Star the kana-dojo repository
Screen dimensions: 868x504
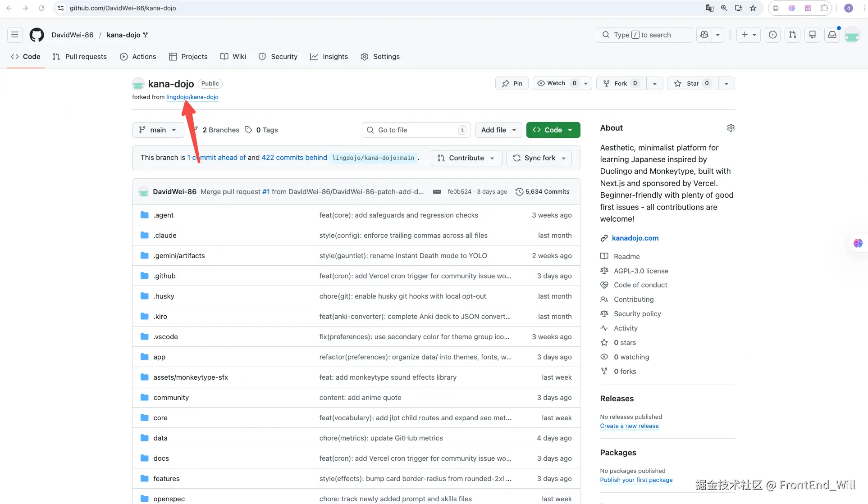(x=692, y=83)
